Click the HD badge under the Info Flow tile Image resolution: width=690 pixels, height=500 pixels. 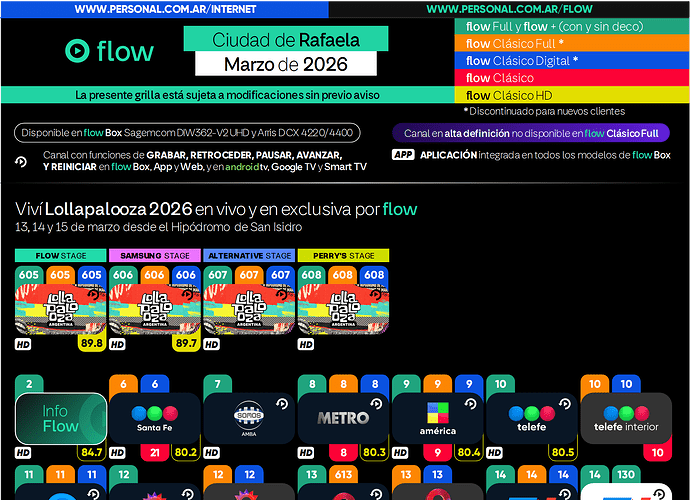coord(23,452)
